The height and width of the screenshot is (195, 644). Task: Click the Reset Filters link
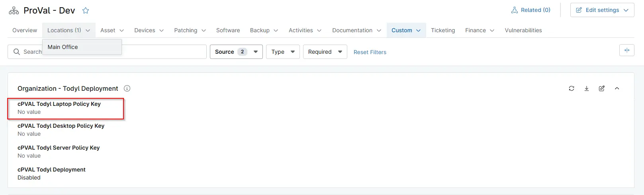(x=370, y=52)
